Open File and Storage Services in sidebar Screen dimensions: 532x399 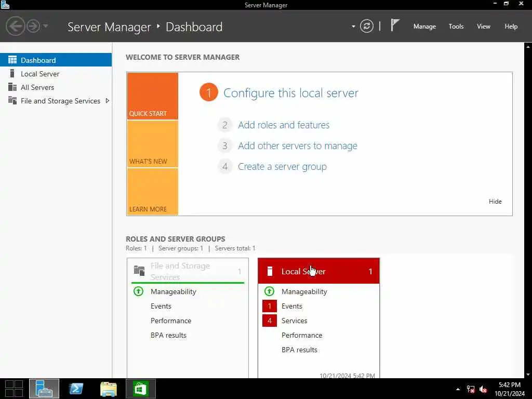pyautogui.click(x=56, y=101)
